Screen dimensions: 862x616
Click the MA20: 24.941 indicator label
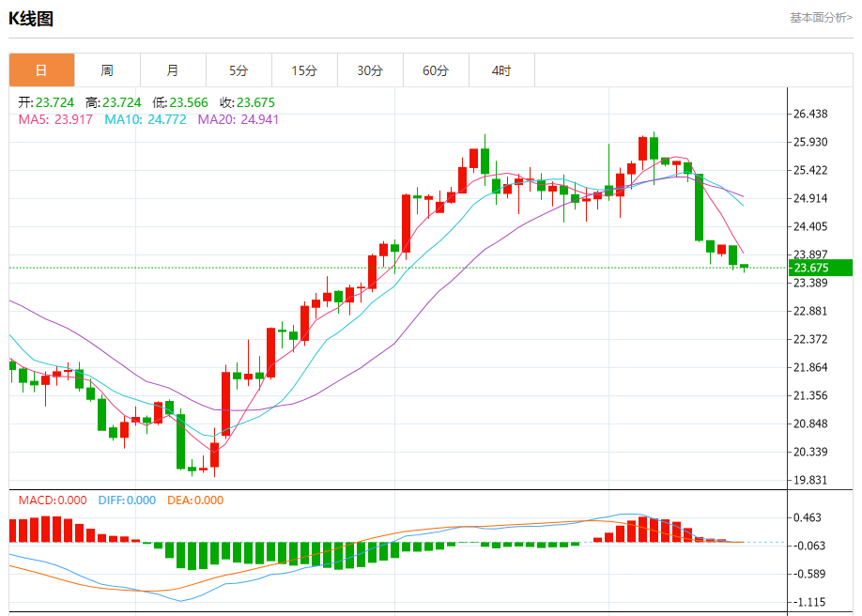point(239,119)
